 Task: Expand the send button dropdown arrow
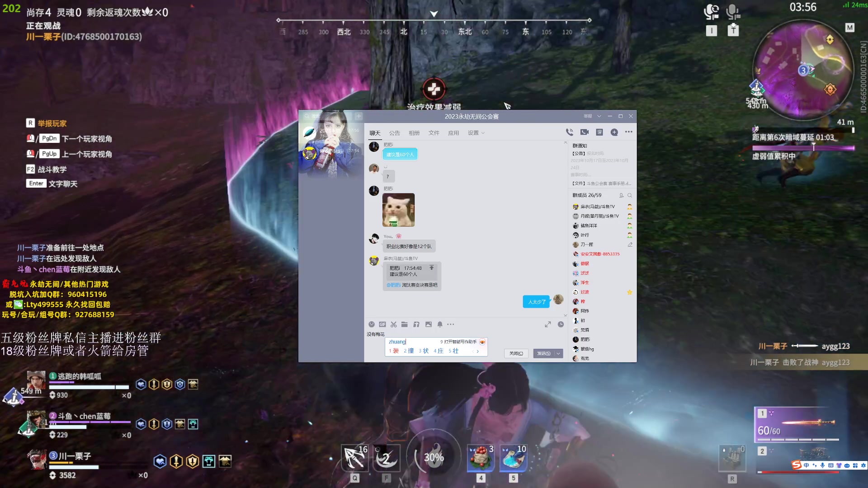559,353
